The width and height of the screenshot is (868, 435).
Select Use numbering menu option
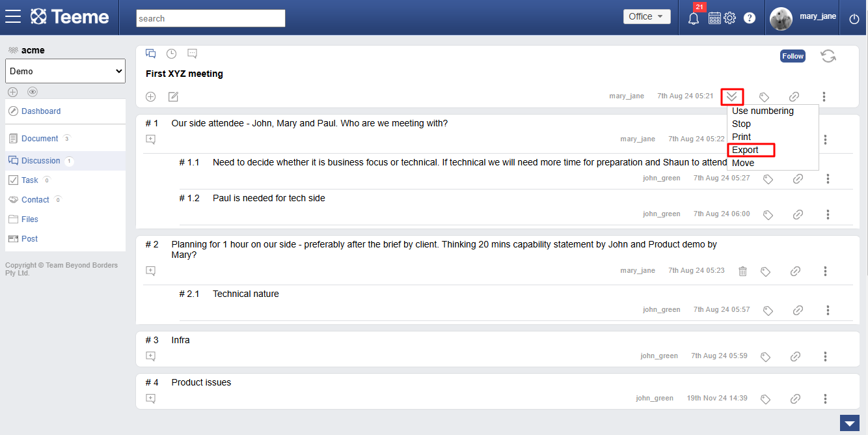click(x=763, y=111)
